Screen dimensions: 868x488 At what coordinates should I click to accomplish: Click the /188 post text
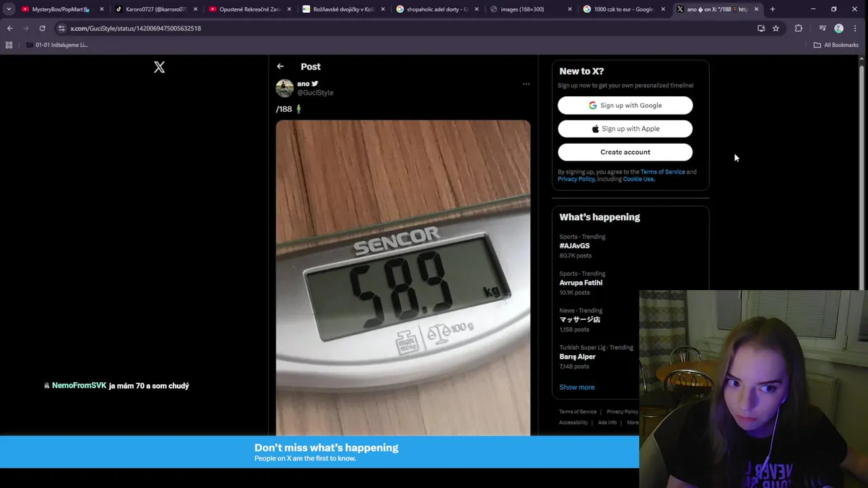[x=289, y=109]
